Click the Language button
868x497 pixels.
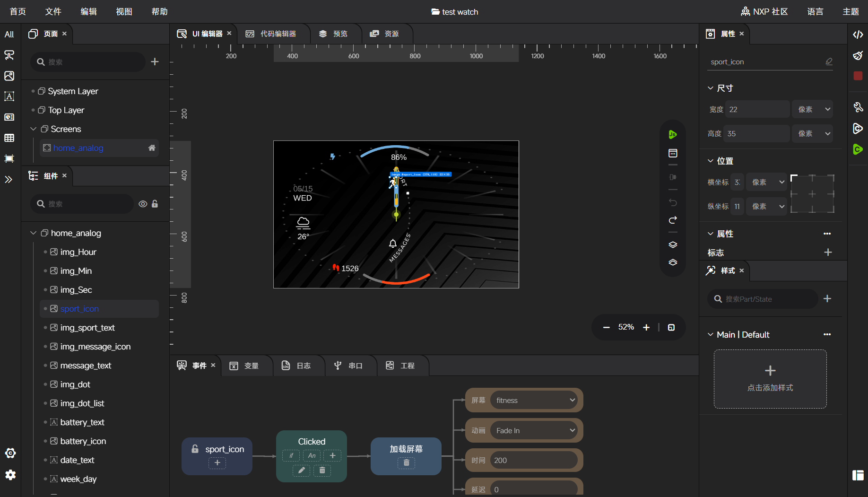[x=815, y=11]
